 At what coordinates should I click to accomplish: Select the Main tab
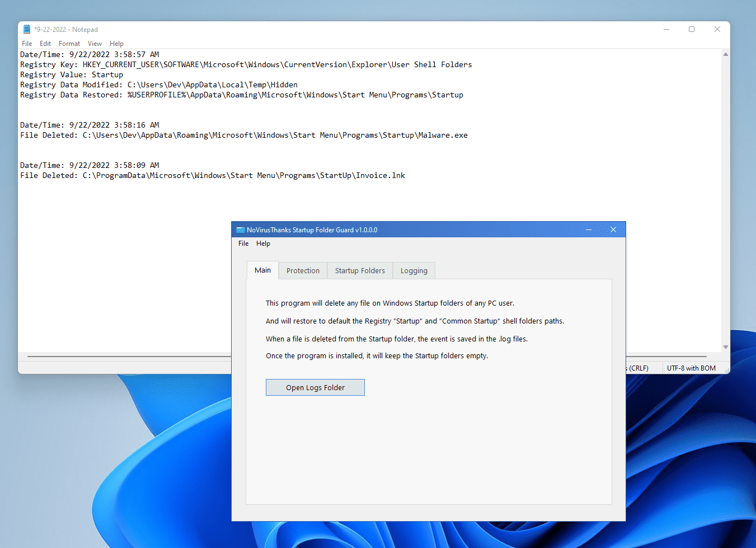tap(262, 270)
